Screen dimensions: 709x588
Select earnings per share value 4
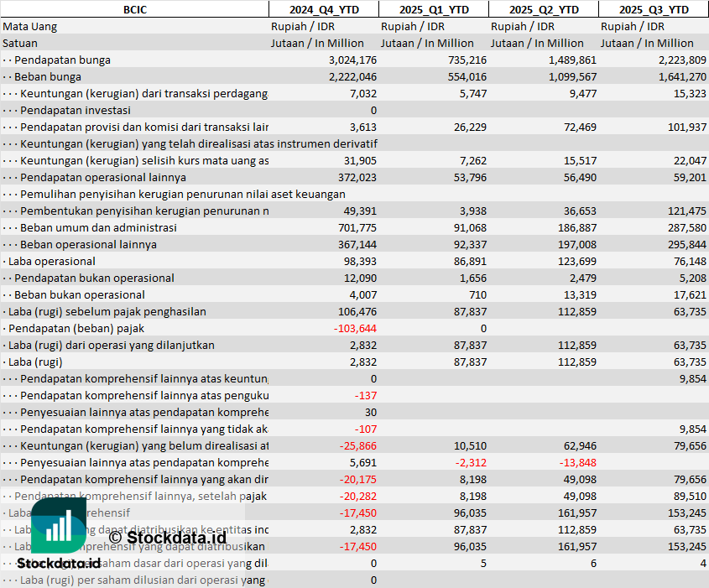pyautogui.click(x=703, y=563)
